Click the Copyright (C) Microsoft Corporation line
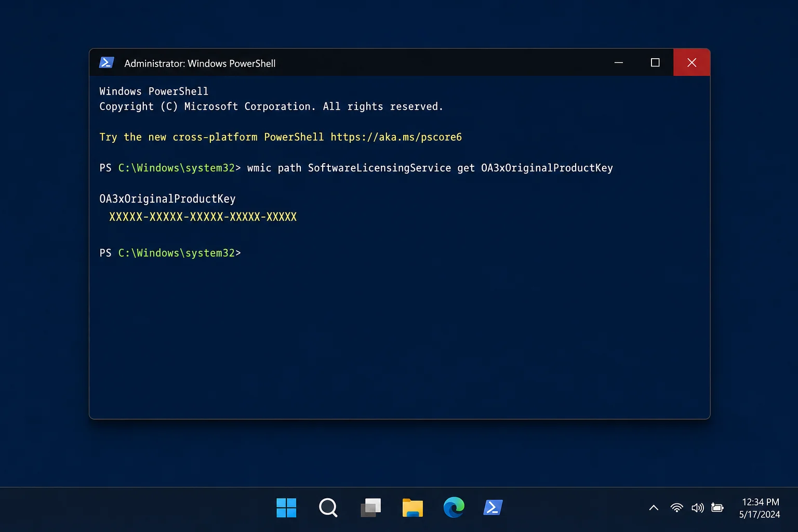The image size is (798, 532). point(271,107)
